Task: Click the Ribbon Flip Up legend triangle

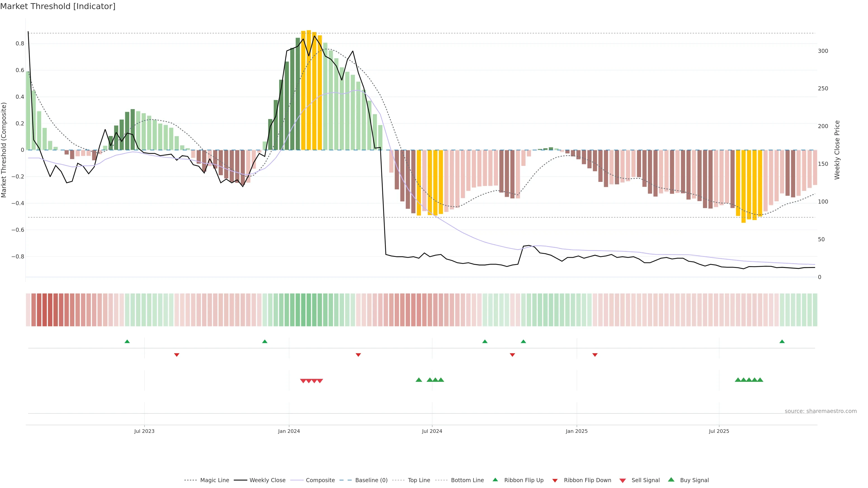Action: [495, 480]
